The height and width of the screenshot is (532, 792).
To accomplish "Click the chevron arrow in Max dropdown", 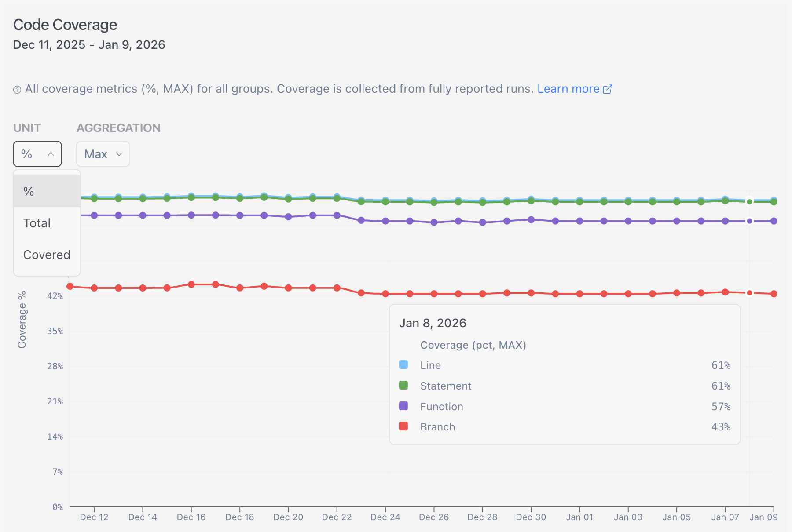I will (x=119, y=154).
